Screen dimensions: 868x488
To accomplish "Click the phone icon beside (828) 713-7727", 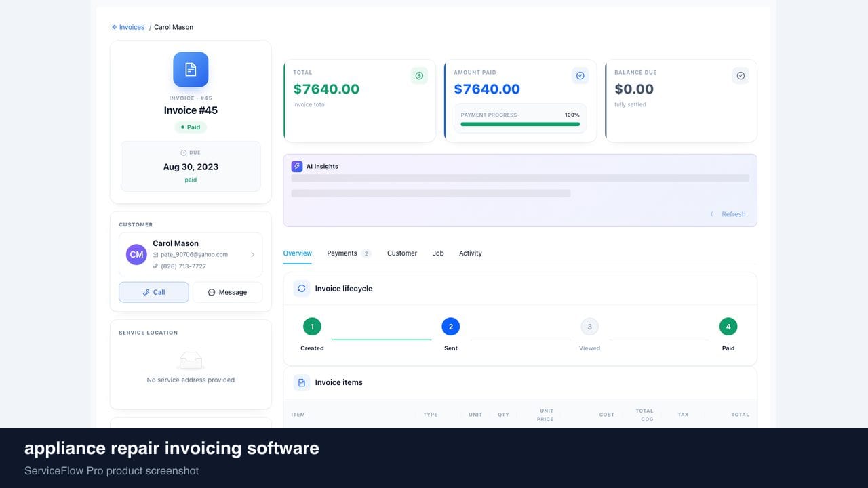I will click(x=155, y=266).
